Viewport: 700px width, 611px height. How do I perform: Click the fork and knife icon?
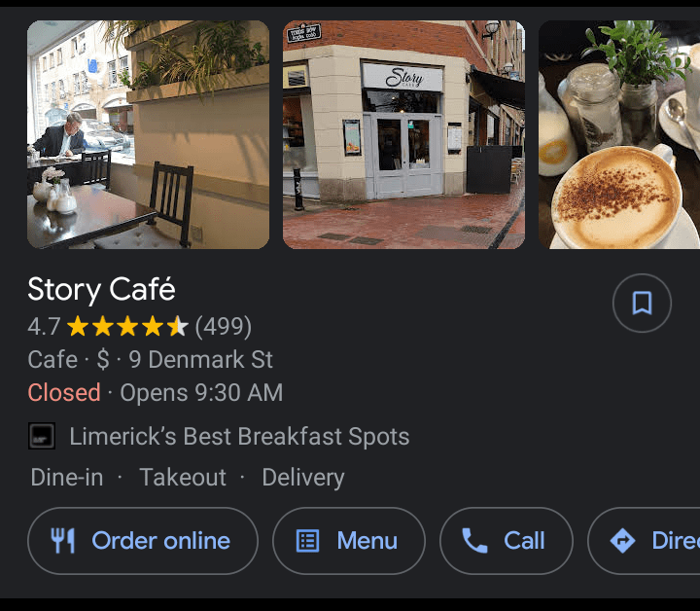62,540
